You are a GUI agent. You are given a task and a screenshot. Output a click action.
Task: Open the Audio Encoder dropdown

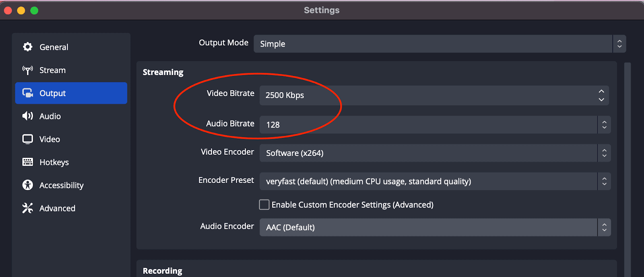(435, 227)
